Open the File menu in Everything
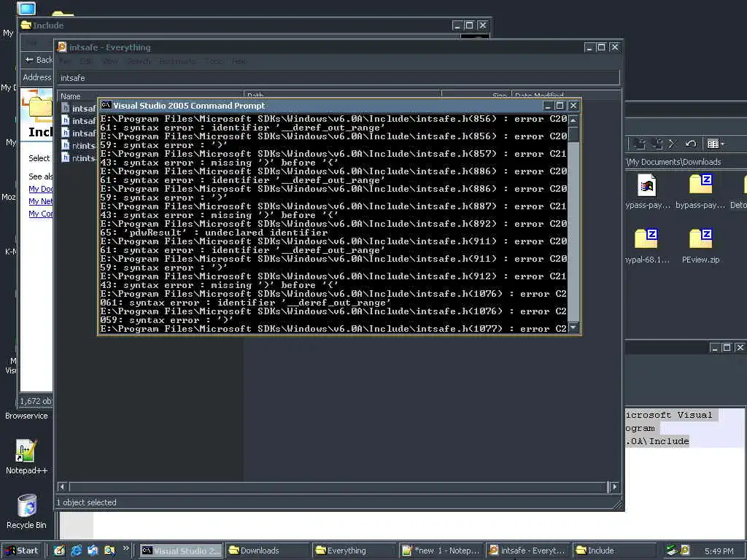The image size is (747, 560). click(x=65, y=61)
